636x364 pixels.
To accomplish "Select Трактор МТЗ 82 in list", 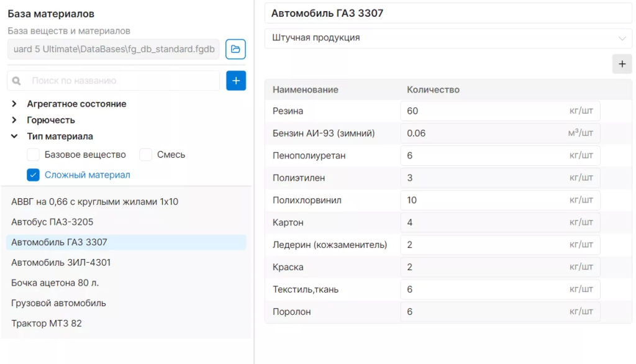I will pyautogui.click(x=126, y=324).
